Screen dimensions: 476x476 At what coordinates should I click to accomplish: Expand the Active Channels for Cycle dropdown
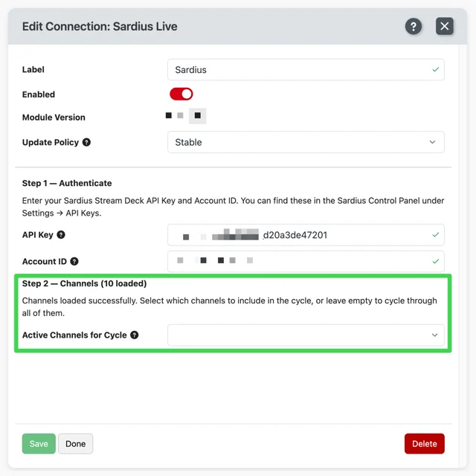click(x=306, y=335)
